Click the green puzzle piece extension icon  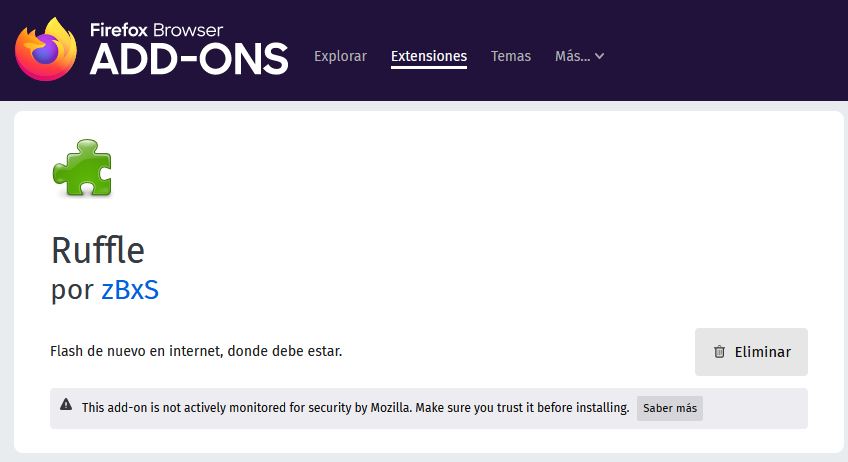point(82,168)
